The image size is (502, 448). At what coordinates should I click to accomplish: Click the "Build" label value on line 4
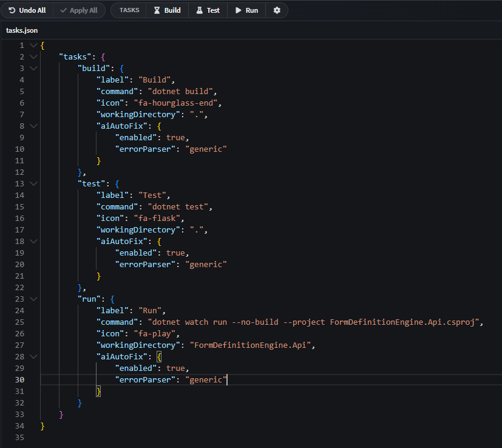point(155,80)
